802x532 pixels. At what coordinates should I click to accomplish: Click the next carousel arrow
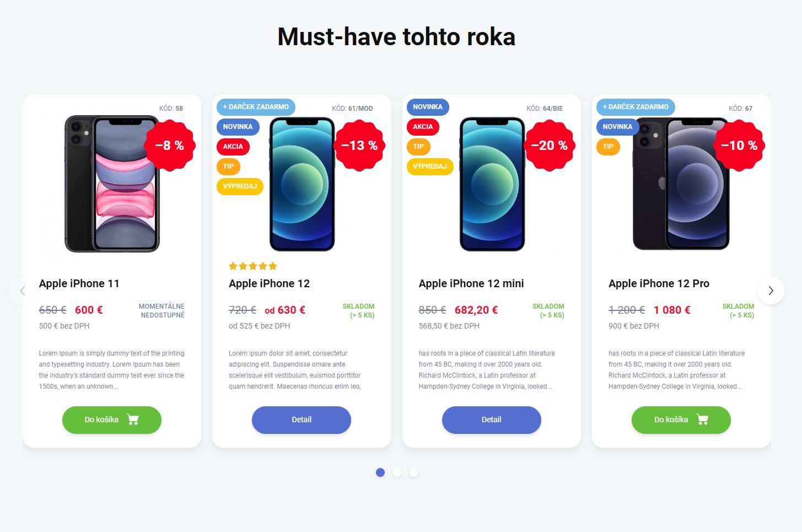pos(771,291)
